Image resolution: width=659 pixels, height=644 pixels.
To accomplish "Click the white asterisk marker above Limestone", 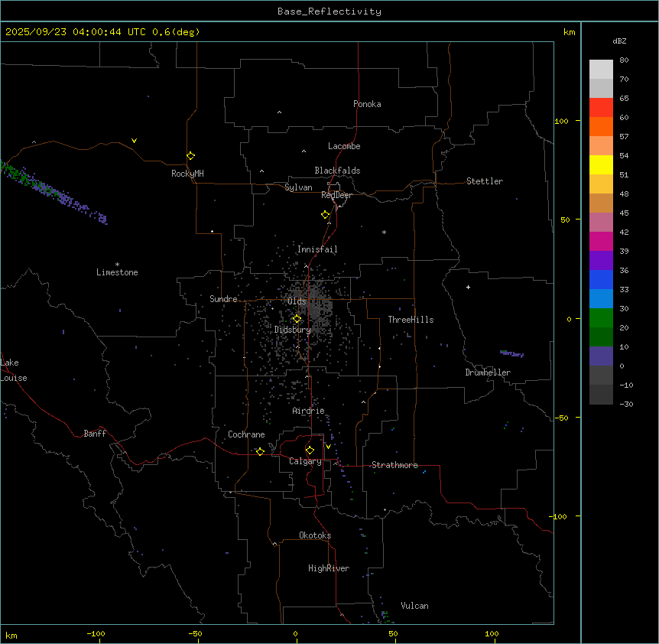I will 117,264.
